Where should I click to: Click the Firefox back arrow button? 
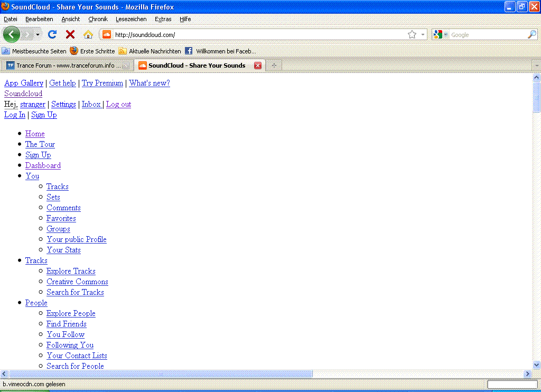[12, 34]
